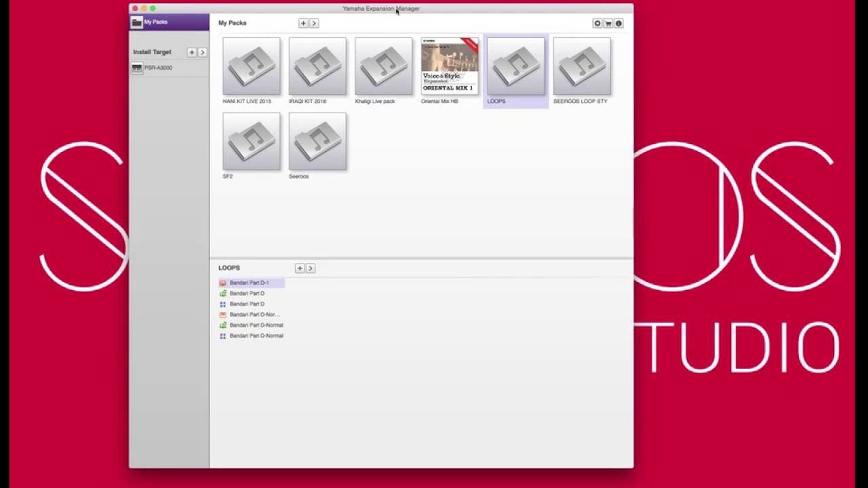Select Bandari Part D-Normal with blue grid icon
The width and height of the screenshot is (868, 488).
(252, 335)
